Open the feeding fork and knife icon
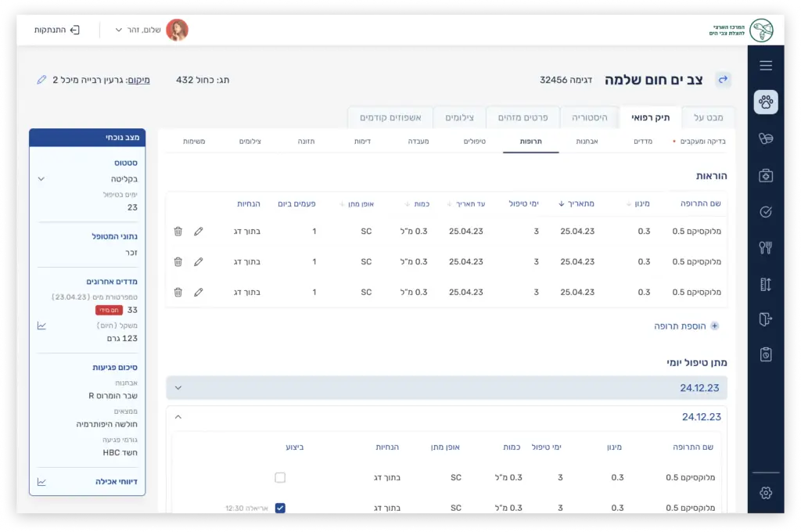The width and height of the screenshot is (801, 532). point(766,248)
